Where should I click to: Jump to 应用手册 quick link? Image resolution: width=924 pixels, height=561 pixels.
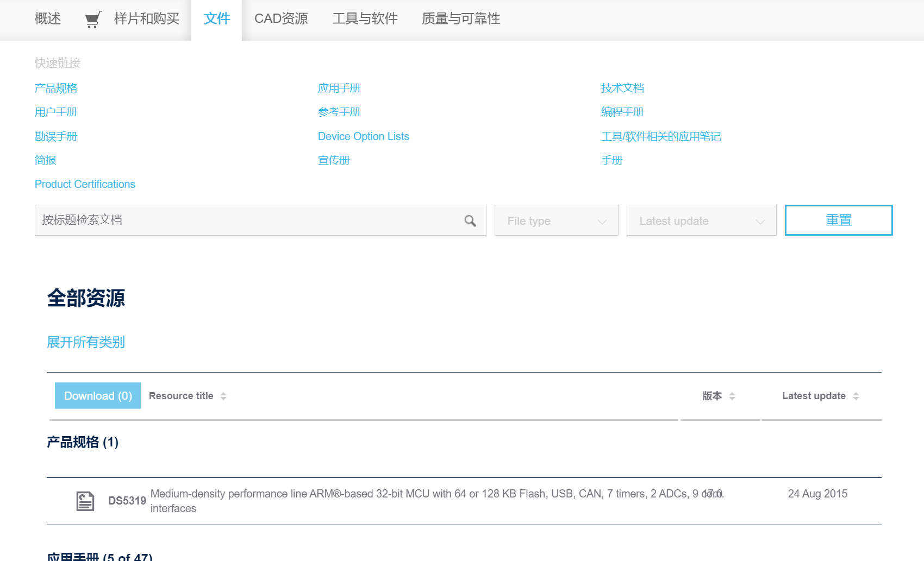pos(339,88)
